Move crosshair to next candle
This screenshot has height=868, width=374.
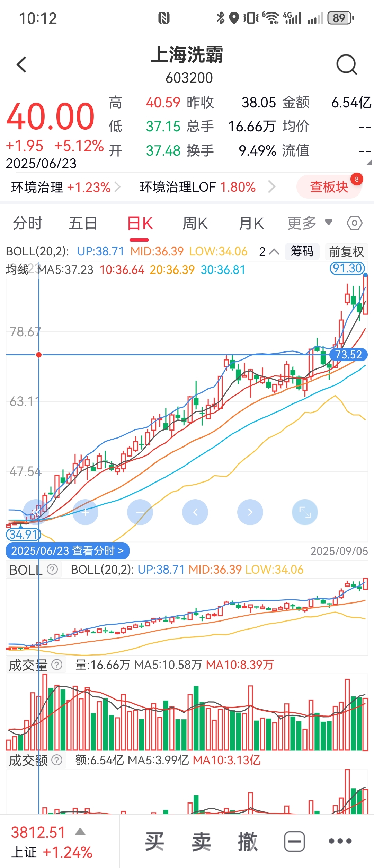coord(250,512)
